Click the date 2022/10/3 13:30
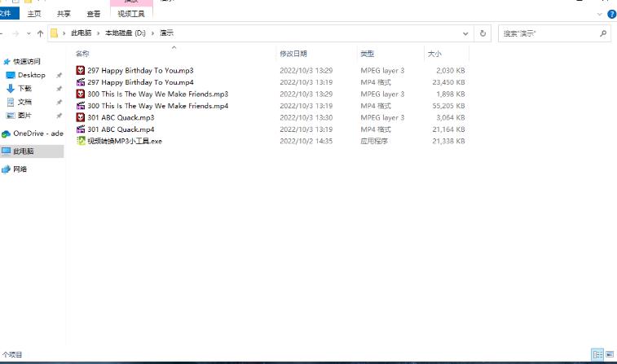 coord(306,117)
